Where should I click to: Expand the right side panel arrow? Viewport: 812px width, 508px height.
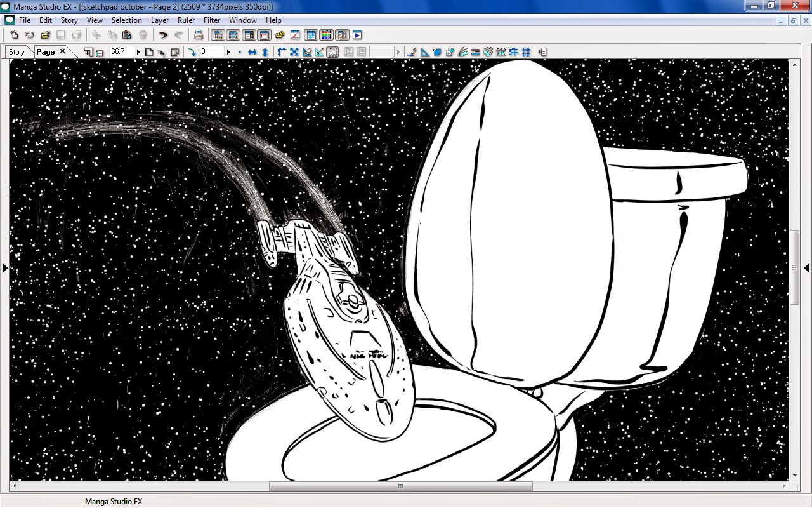(x=807, y=269)
